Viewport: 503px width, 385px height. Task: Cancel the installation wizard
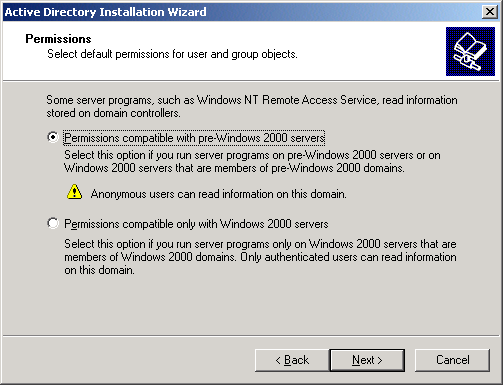click(x=452, y=360)
